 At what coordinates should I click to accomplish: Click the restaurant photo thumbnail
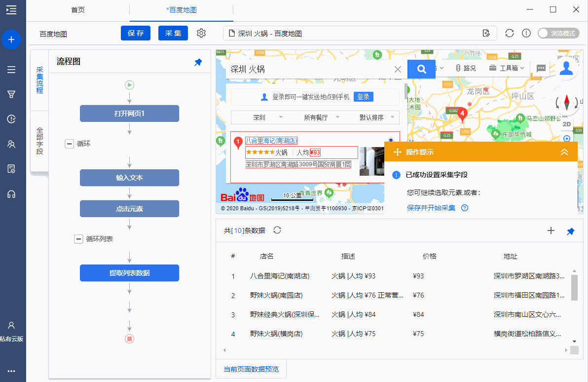click(371, 161)
